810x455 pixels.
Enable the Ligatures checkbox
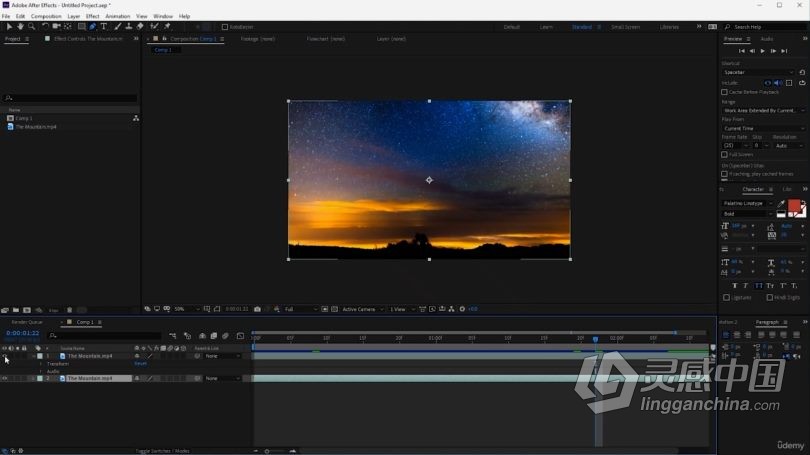[726, 297]
